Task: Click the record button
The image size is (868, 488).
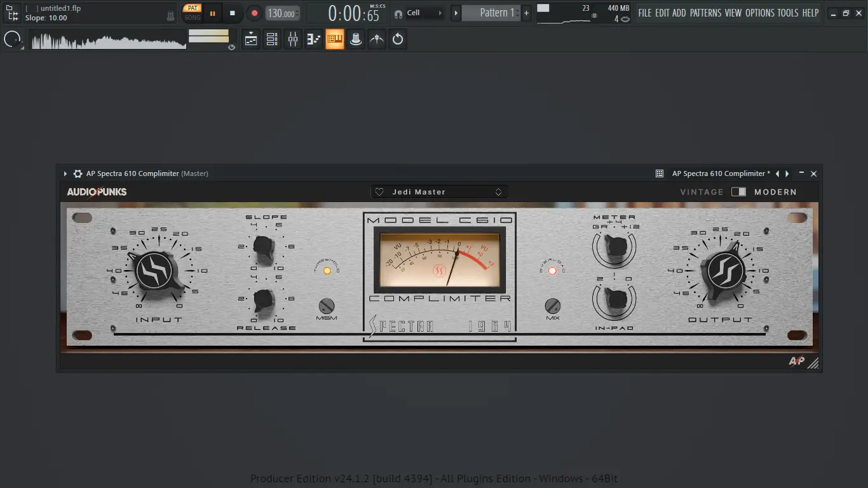Action: click(254, 13)
